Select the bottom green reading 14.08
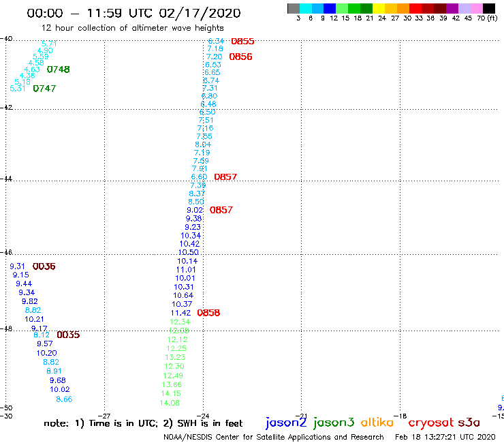Screen dimensions: 504x443 click(x=170, y=403)
